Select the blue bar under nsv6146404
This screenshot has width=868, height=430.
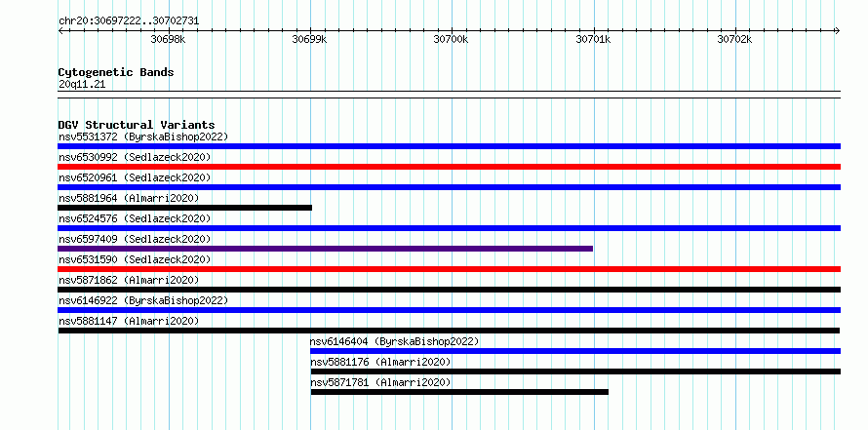[575, 351]
